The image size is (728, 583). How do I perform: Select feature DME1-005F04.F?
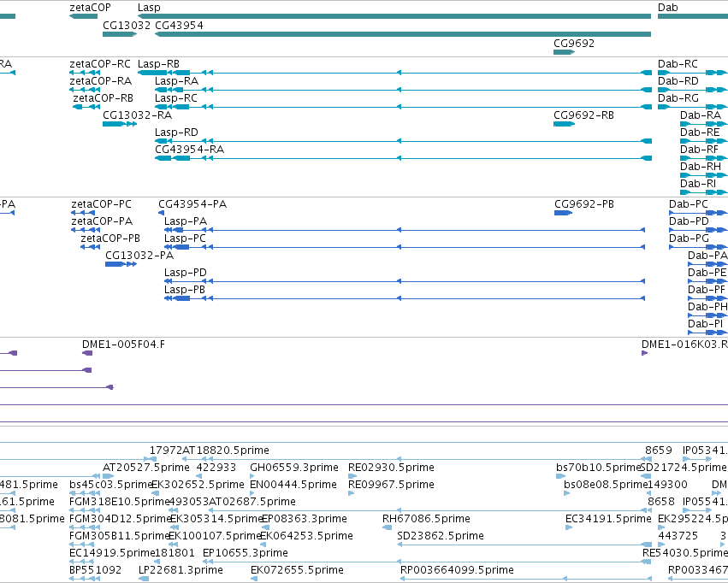(123, 344)
